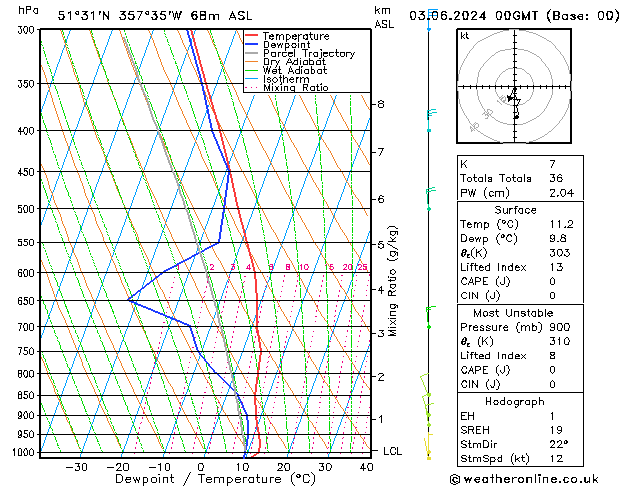Click the Pressure (mb) value 900
Image resolution: width=629 pixels, height=486 pixels.
(x=560, y=327)
